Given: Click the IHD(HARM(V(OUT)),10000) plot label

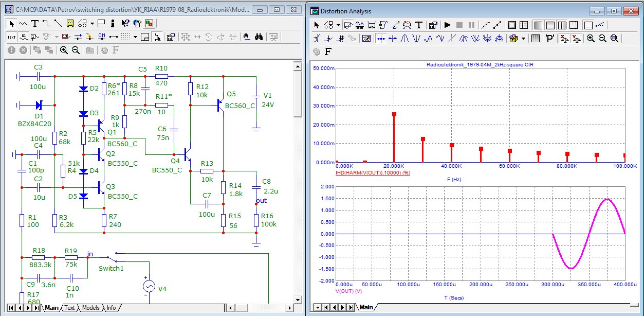Looking at the screenshot, I should click(x=372, y=173).
